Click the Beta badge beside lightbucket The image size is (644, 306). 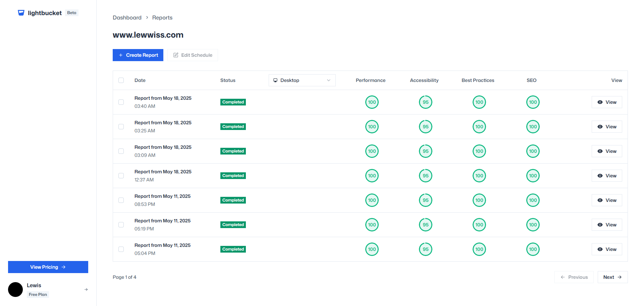pyautogui.click(x=72, y=13)
